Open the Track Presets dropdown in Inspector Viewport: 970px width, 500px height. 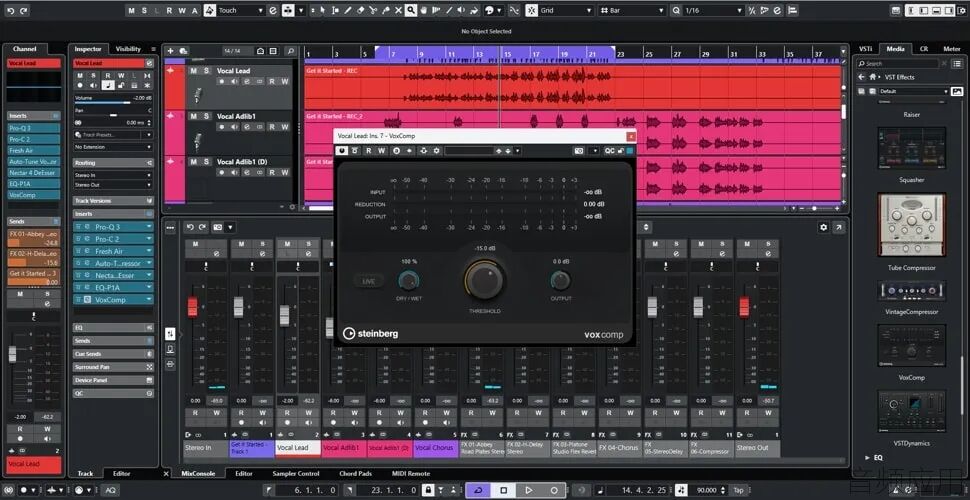pos(113,135)
